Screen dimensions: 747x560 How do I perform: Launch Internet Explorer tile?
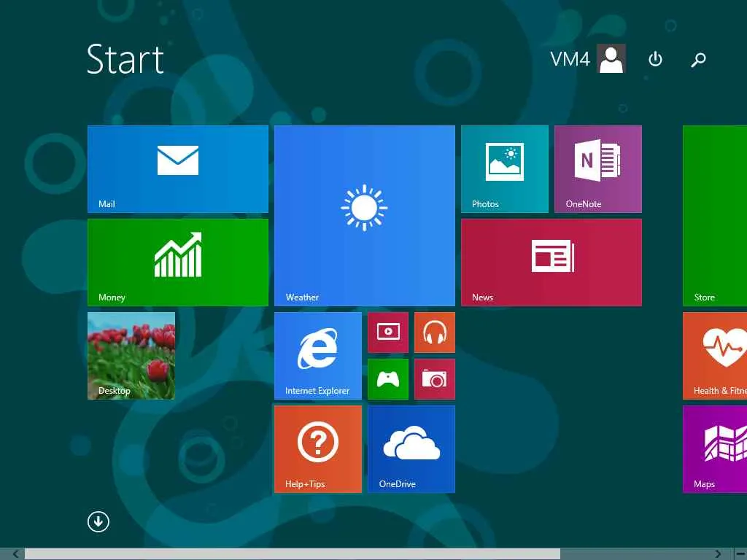coord(318,356)
